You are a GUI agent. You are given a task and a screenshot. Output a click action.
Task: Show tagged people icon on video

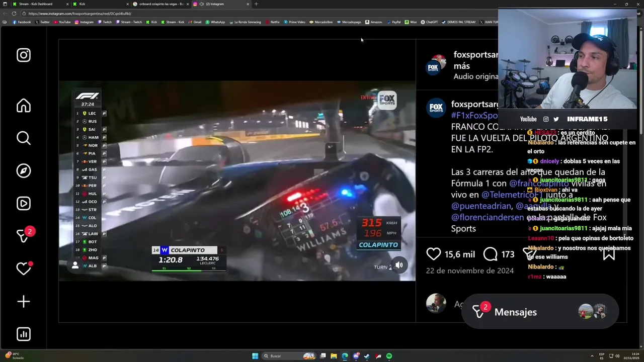pyautogui.click(x=75, y=265)
